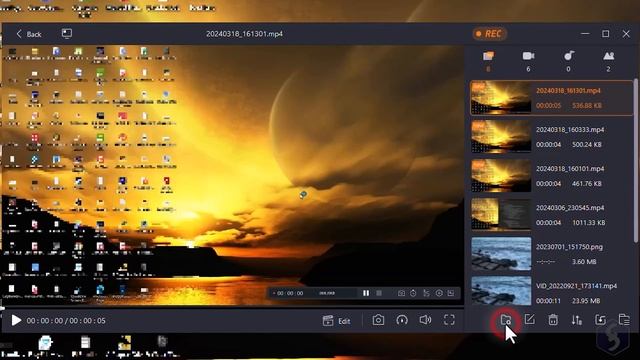The width and height of the screenshot is (640, 360).
Task: Open the Edit video tool
Action: [336, 321]
